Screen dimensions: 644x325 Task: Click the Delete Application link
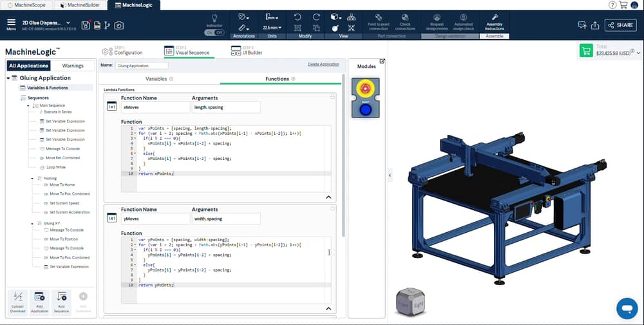tap(324, 64)
